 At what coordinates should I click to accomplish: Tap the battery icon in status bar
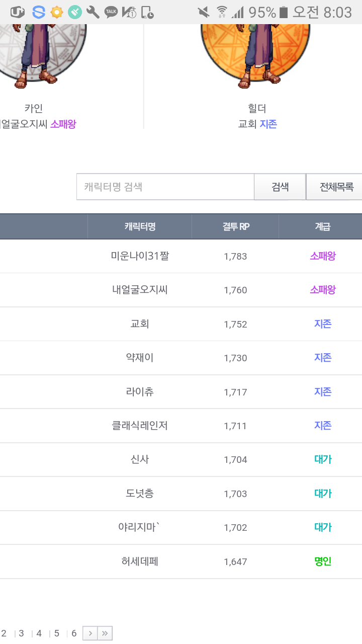pyautogui.click(x=284, y=12)
